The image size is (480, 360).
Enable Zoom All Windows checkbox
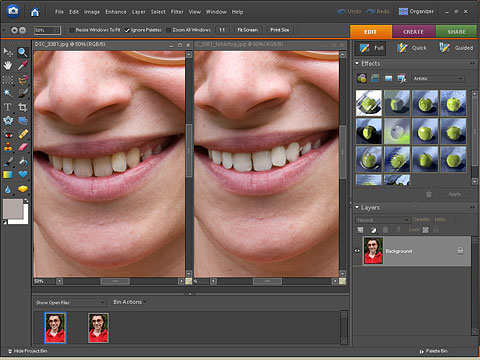coord(169,30)
